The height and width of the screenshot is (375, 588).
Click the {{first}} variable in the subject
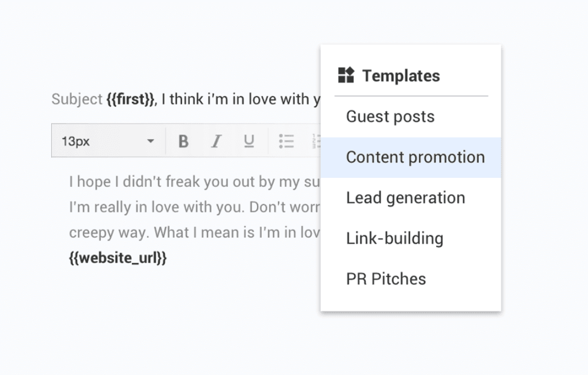pos(130,99)
